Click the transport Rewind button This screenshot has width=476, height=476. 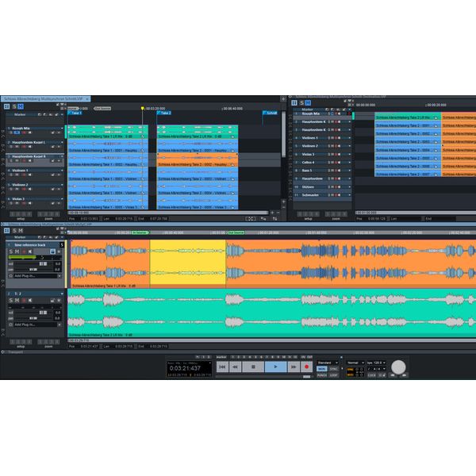coord(236,367)
